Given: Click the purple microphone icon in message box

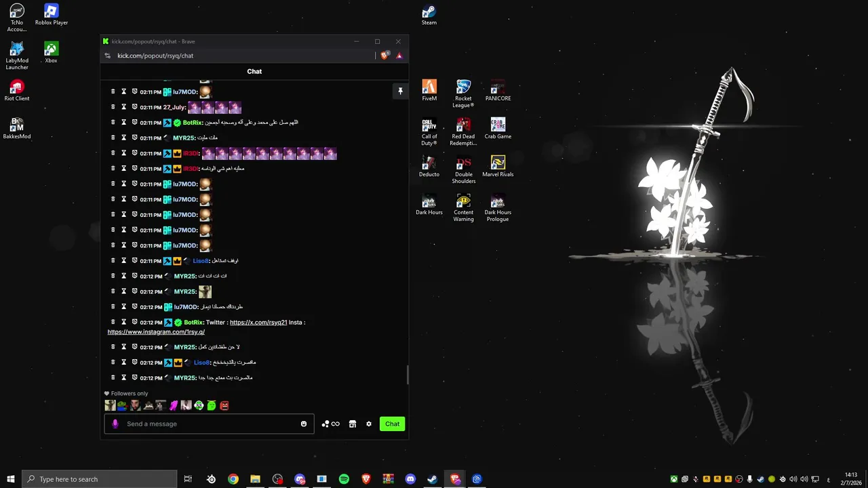Looking at the screenshot, I should pos(115,424).
